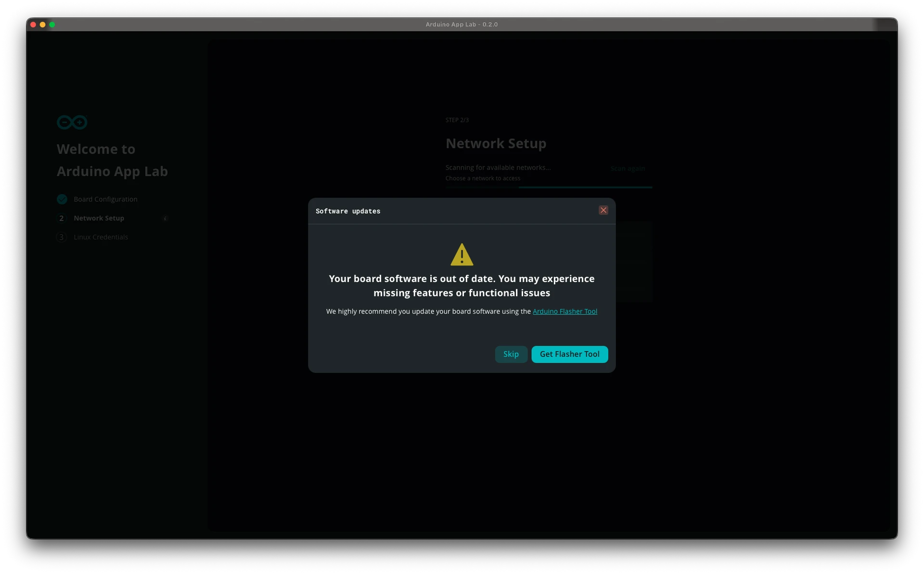Click the Software updates dialog title
This screenshot has height=574, width=924.
tap(347, 211)
